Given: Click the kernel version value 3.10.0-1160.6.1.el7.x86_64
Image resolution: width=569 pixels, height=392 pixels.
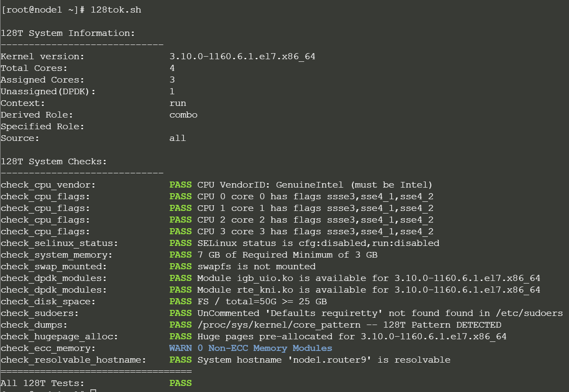Looking at the screenshot, I should [x=242, y=57].
